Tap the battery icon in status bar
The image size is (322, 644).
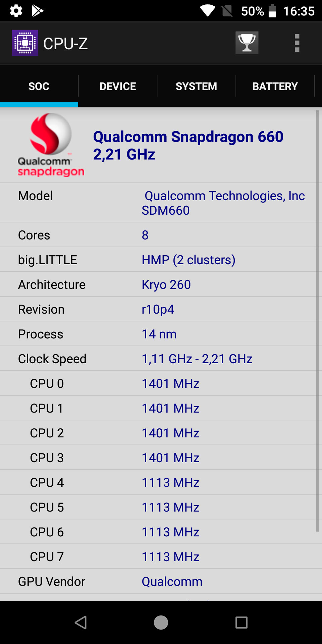(272, 11)
